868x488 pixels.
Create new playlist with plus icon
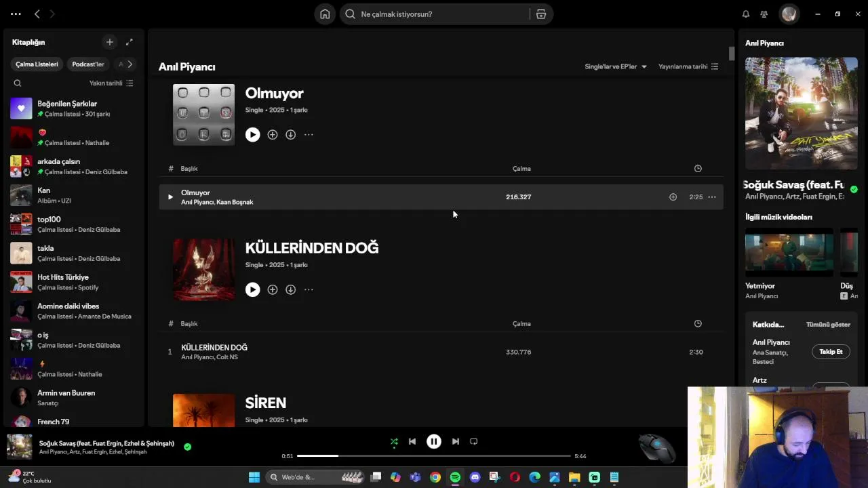110,42
